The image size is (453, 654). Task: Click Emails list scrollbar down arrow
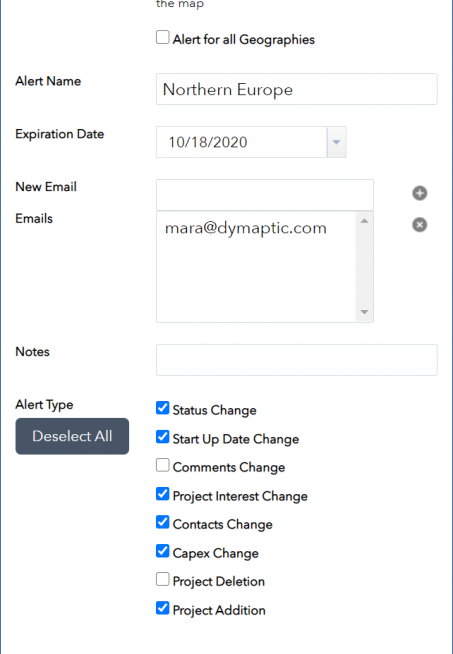(x=364, y=312)
